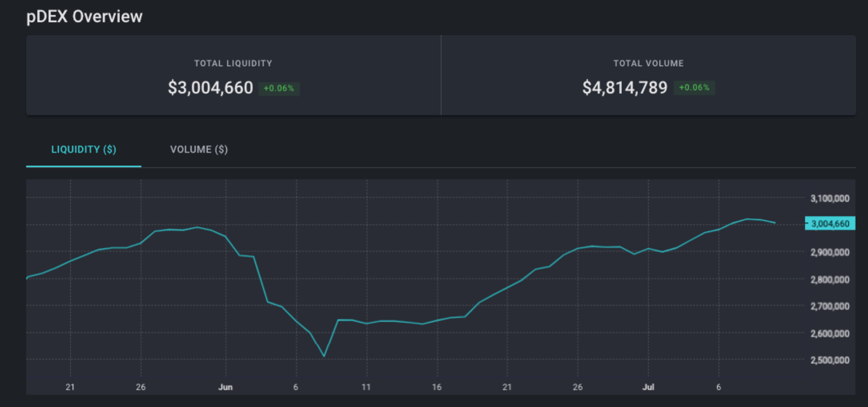The width and height of the screenshot is (868, 407).
Task: Click the 16 date label on x-axis
Action: (x=437, y=387)
